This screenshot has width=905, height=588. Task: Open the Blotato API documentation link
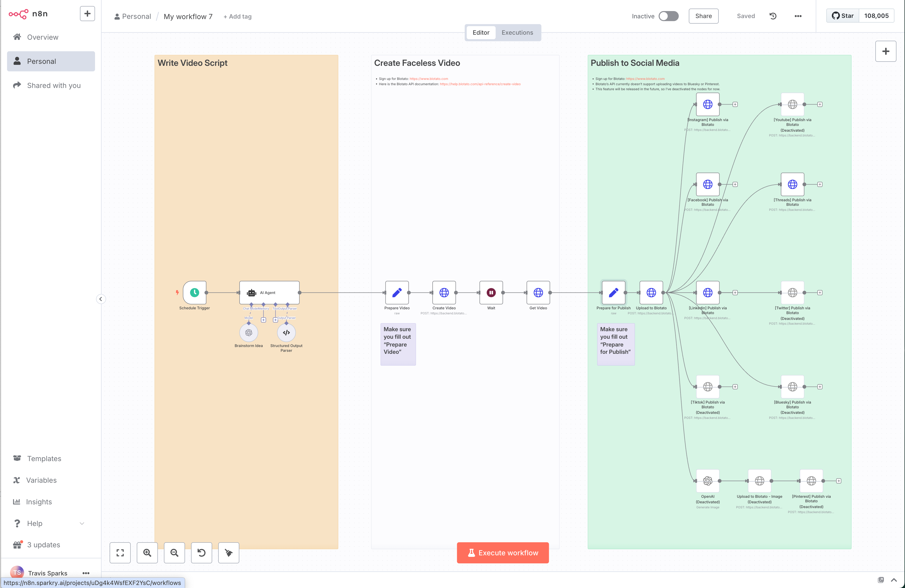480,84
